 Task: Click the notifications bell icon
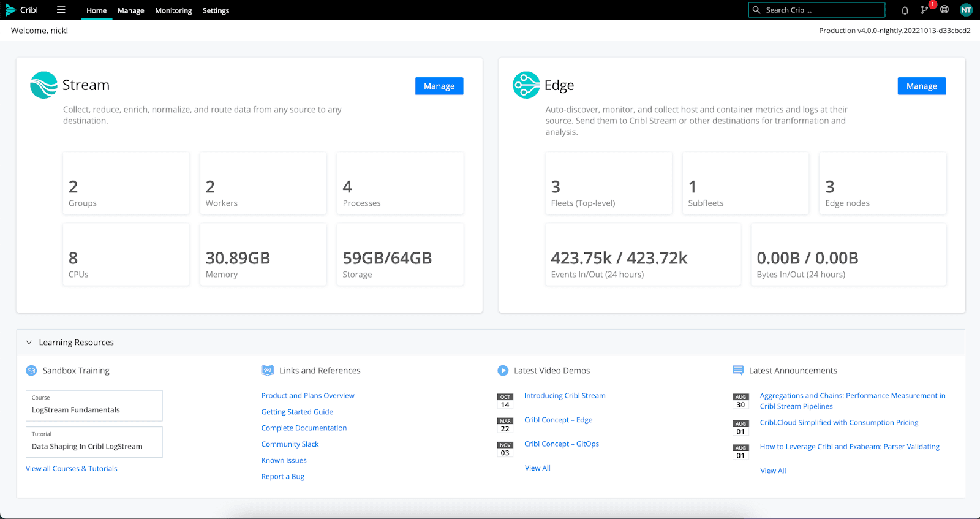(905, 10)
